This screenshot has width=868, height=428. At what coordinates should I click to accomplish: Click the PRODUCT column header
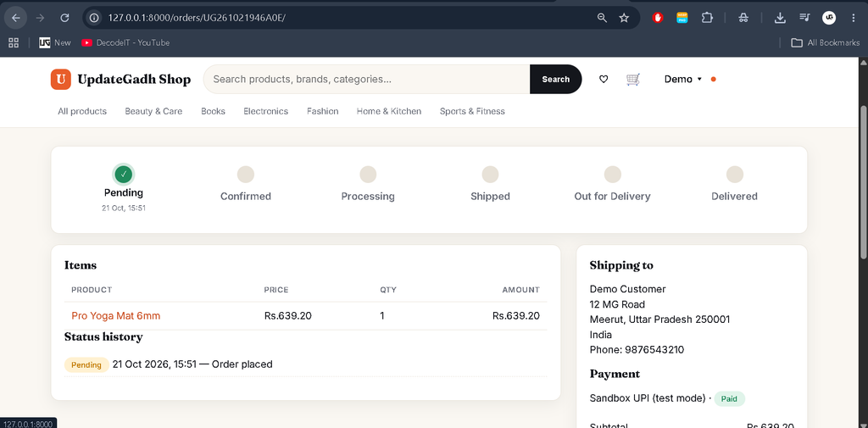click(x=92, y=290)
